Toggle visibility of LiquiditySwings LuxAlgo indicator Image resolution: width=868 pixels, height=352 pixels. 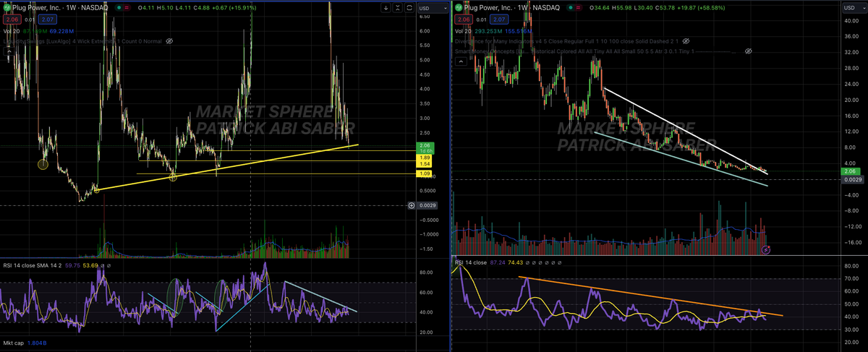click(x=169, y=41)
